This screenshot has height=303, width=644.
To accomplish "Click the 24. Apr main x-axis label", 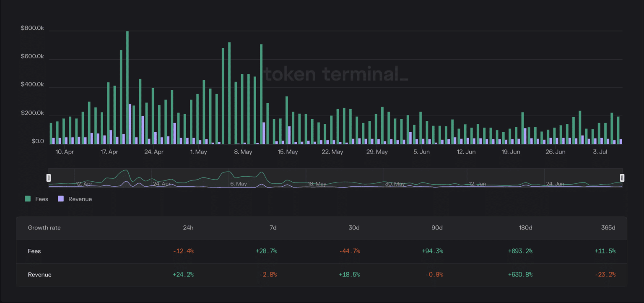I will (154, 152).
